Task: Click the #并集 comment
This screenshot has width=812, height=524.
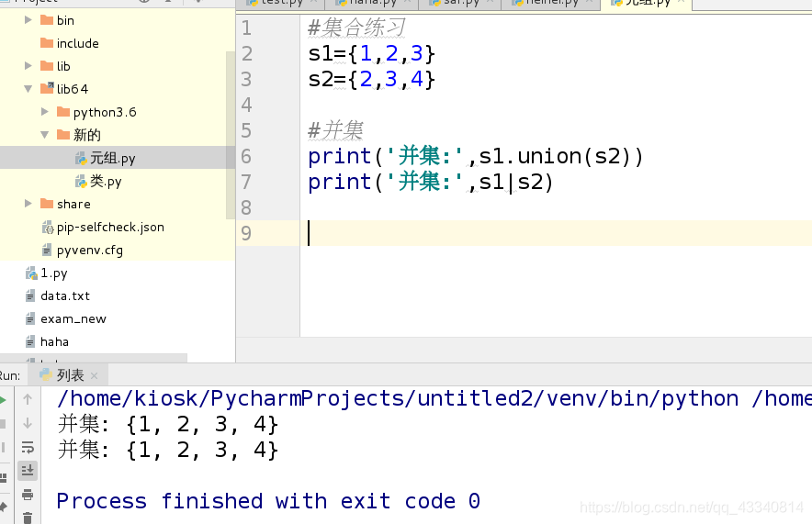Action: (335, 130)
